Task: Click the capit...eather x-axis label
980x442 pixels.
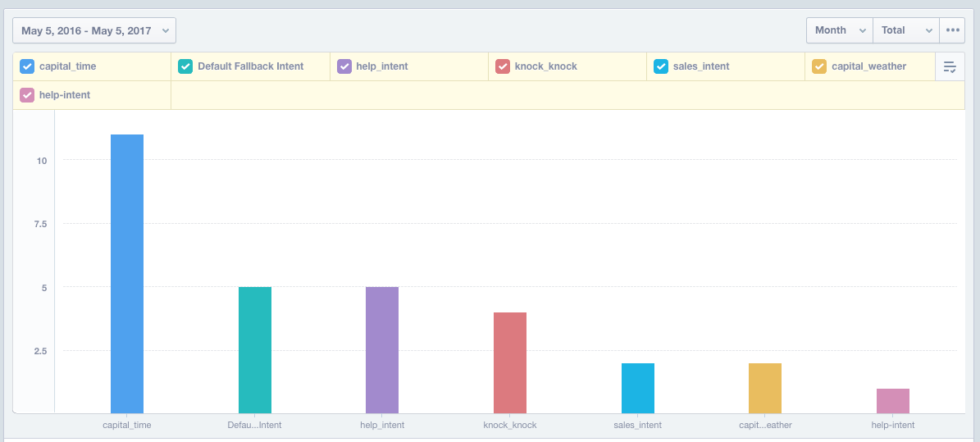Action: pyautogui.click(x=765, y=425)
